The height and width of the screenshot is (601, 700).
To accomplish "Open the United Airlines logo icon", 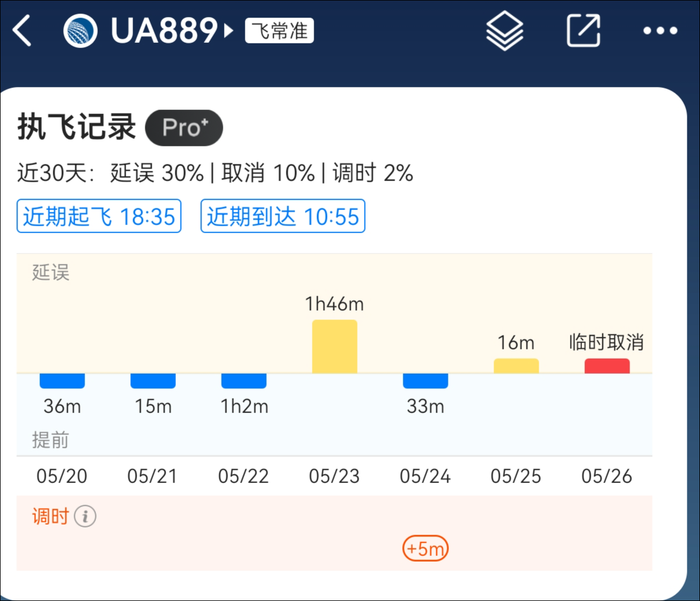I will 80,31.
